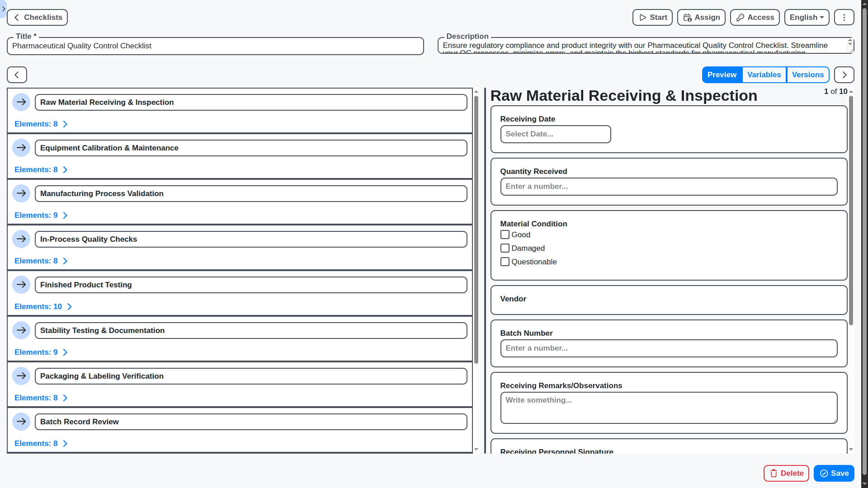The height and width of the screenshot is (488, 868).
Task: Switch to the Versions tab
Action: 808,75
